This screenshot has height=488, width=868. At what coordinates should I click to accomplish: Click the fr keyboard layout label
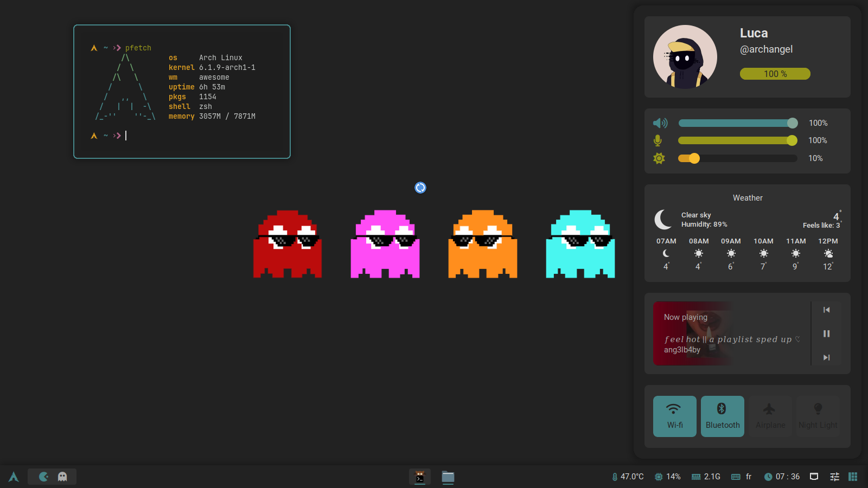749,477
